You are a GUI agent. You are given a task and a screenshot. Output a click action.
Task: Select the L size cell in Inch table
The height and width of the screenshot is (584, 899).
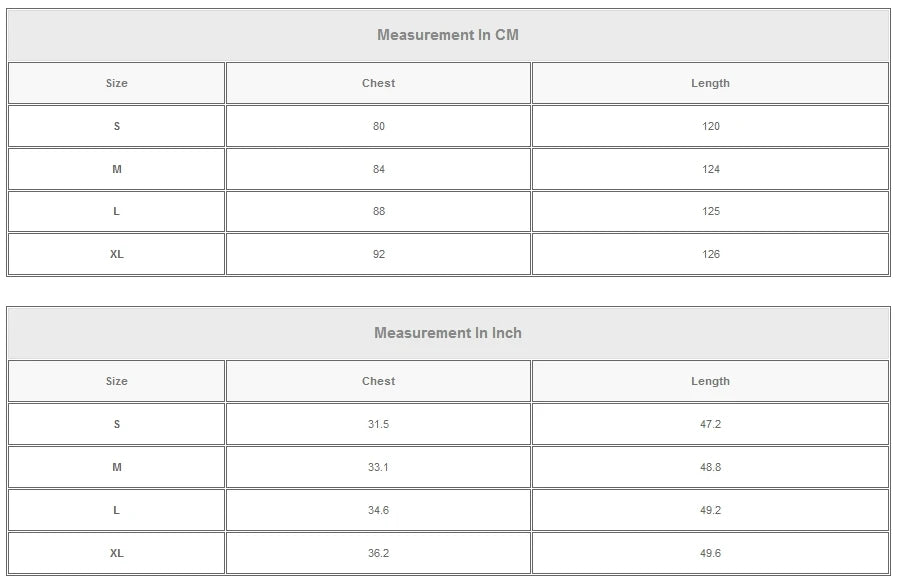(116, 510)
